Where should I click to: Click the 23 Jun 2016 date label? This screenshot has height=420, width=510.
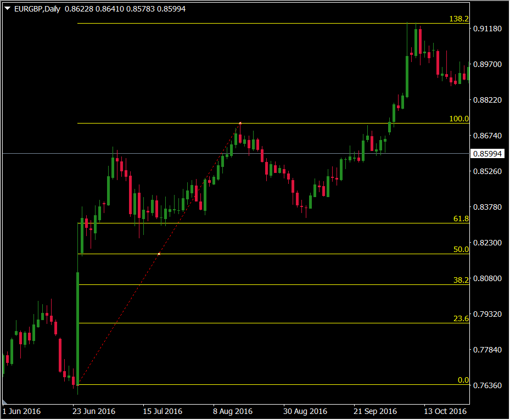pos(94,412)
